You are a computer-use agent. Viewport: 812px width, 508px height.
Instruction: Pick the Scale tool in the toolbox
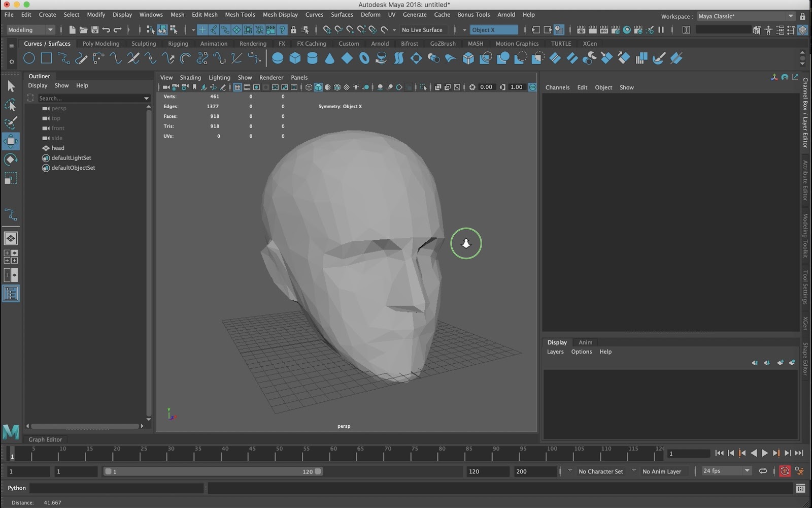tap(11, 178)
